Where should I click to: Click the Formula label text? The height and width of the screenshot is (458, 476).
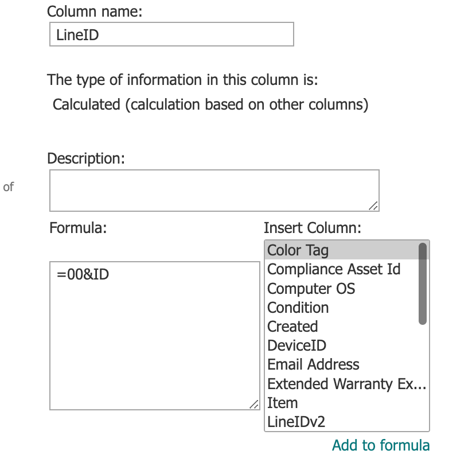79,228
